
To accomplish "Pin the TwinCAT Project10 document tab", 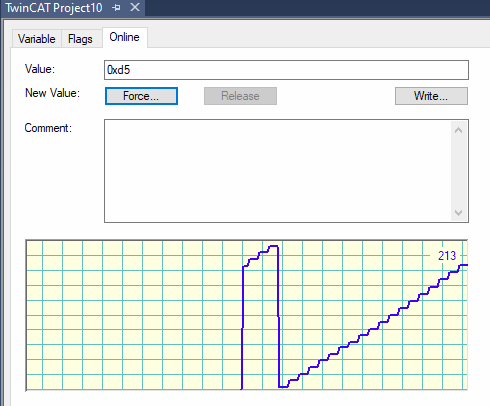I will [116, 7].
